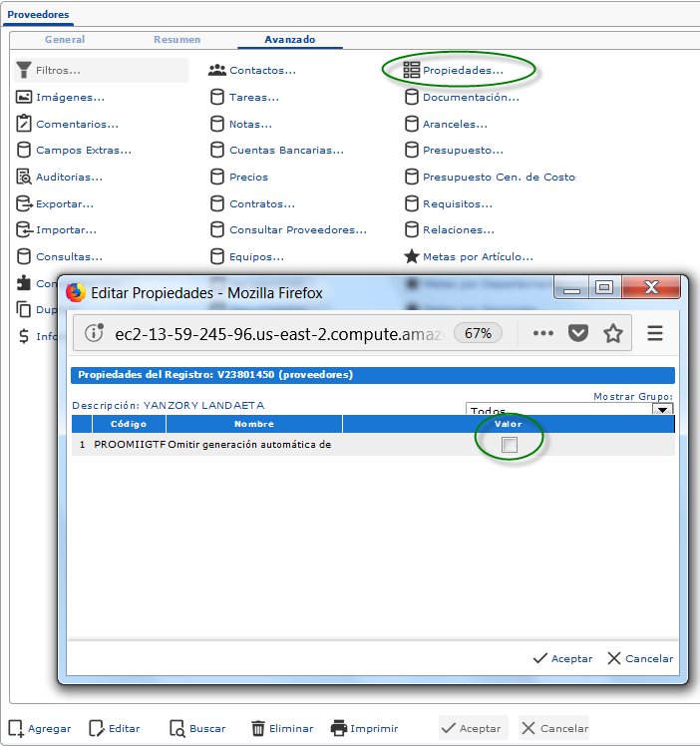Open the Firefox hamburger menu
The image size is (700, 746).
(x=655, y=333)
